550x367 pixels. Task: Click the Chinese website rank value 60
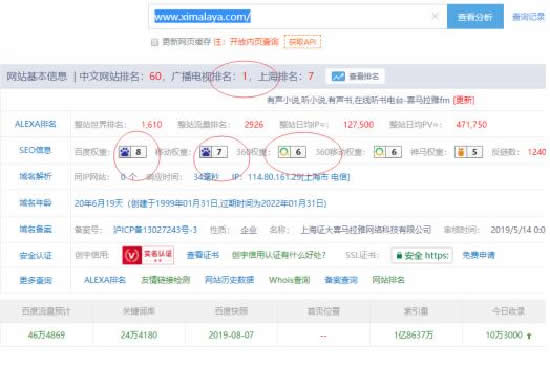(x=155, y=76)
